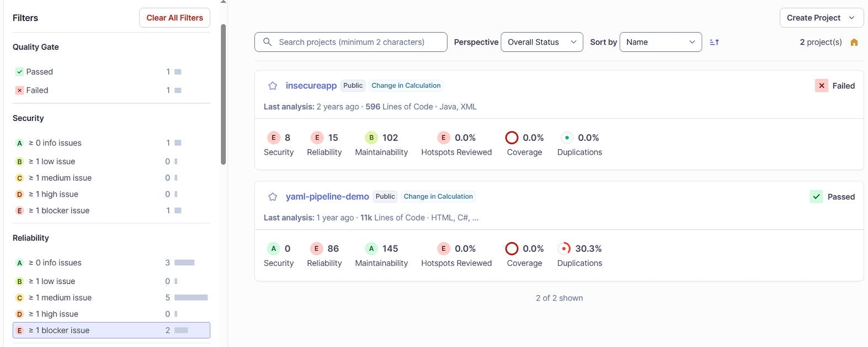Toggle Reliability blocker issue filter

point(111,330)
